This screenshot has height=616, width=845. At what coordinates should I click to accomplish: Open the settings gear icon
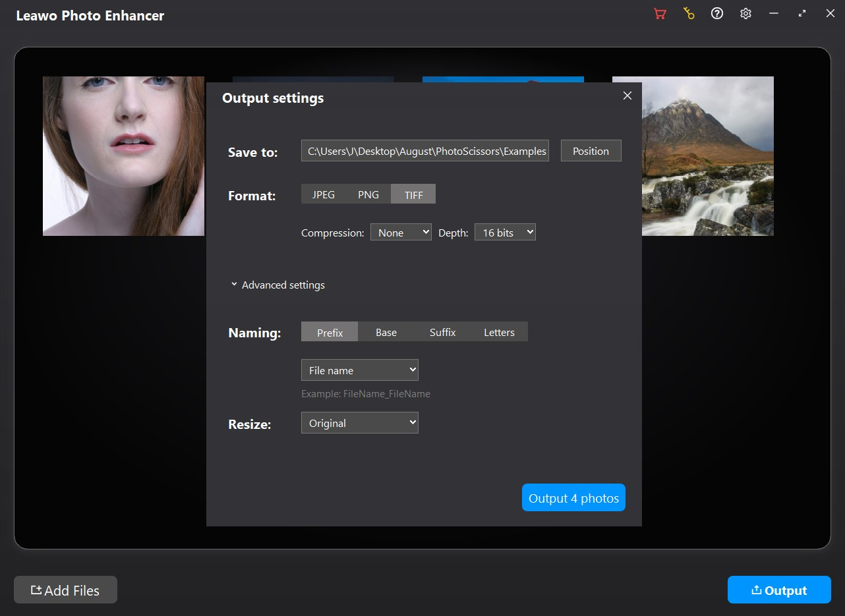[745, 14]
